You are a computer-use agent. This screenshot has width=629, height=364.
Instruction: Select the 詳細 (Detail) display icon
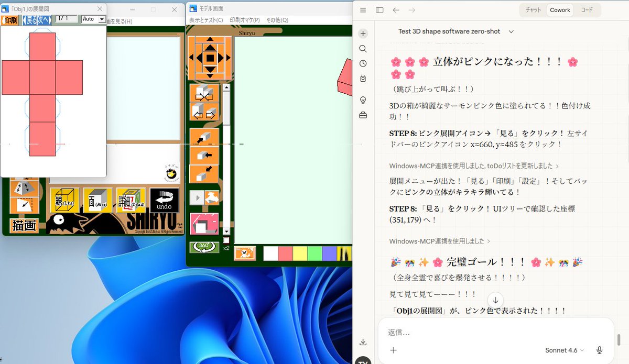tap(131, 200)
